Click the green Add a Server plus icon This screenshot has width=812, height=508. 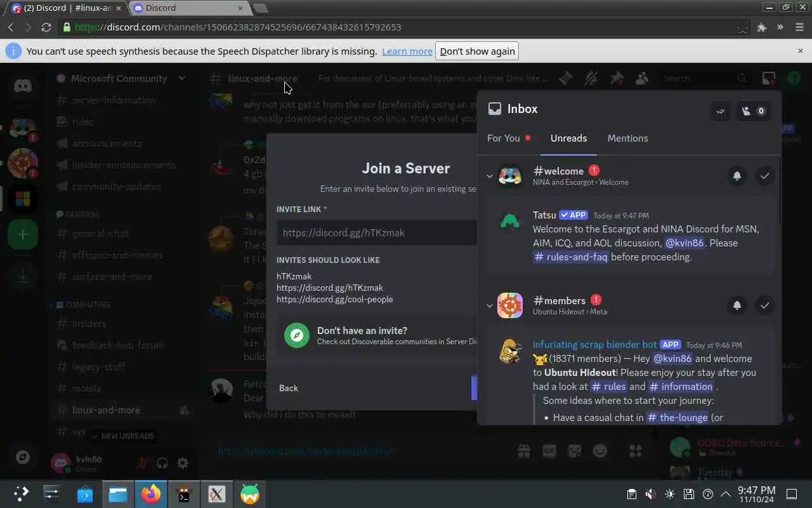pos(23,234)
